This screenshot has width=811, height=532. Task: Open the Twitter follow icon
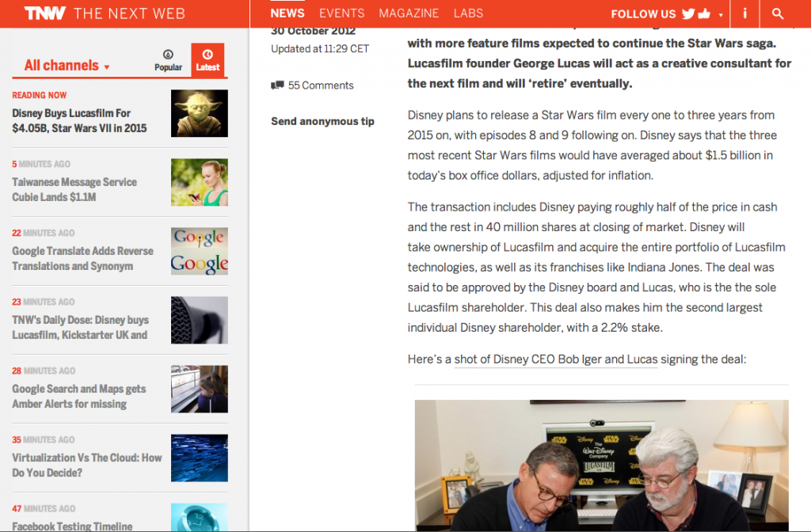point(689,13)
